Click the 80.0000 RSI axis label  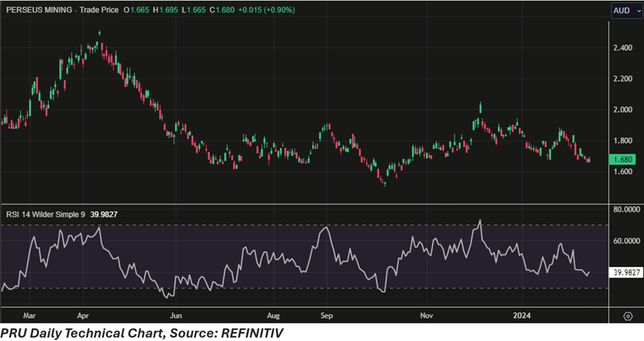[626, 209]
